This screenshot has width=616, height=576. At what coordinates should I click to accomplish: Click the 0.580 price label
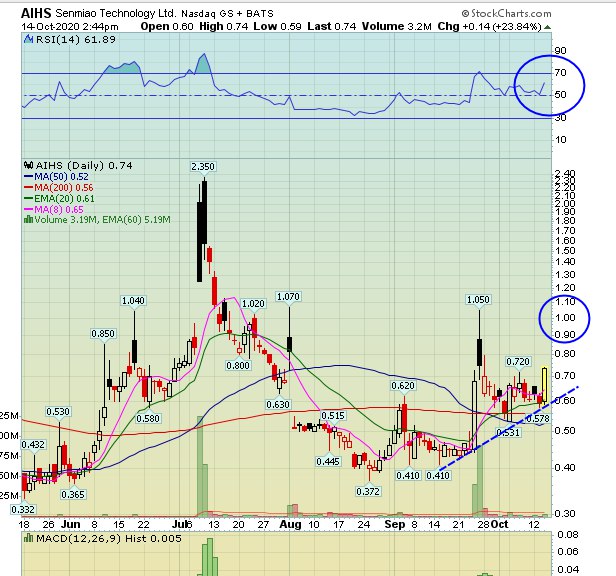point(148,418)
